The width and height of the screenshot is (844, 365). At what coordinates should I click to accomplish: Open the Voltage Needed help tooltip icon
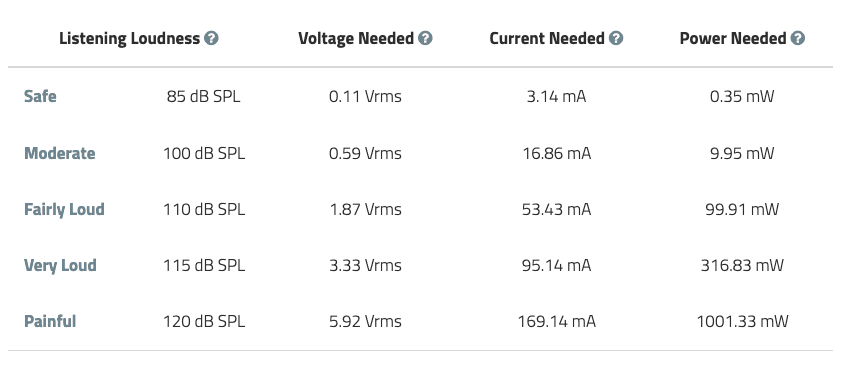tap(425, 38)
